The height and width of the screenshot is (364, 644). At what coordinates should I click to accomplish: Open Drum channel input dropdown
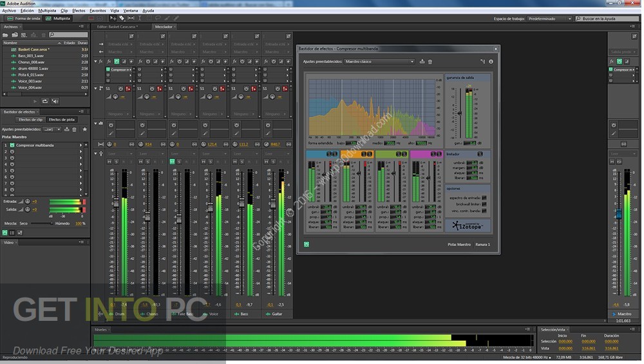tap(120, 44)
